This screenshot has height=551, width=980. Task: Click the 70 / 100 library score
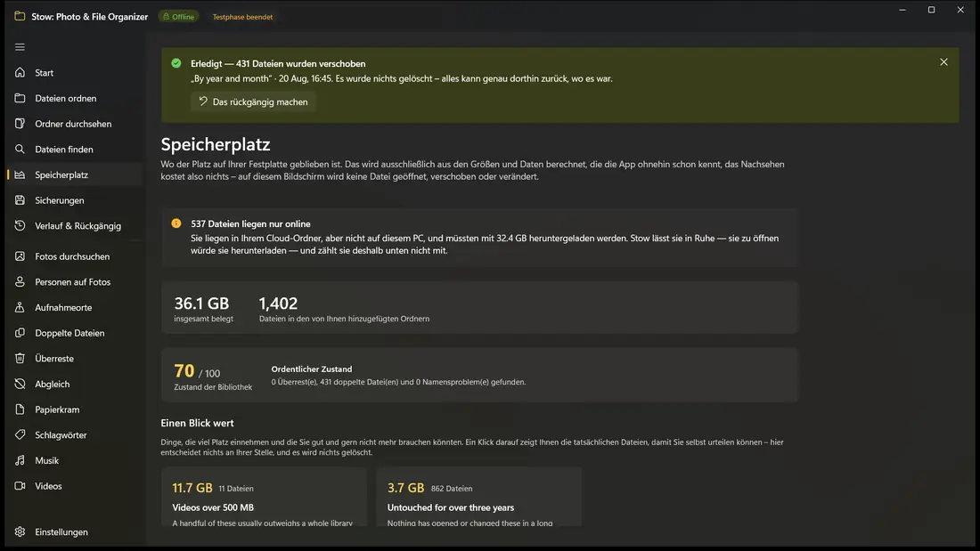197,371
